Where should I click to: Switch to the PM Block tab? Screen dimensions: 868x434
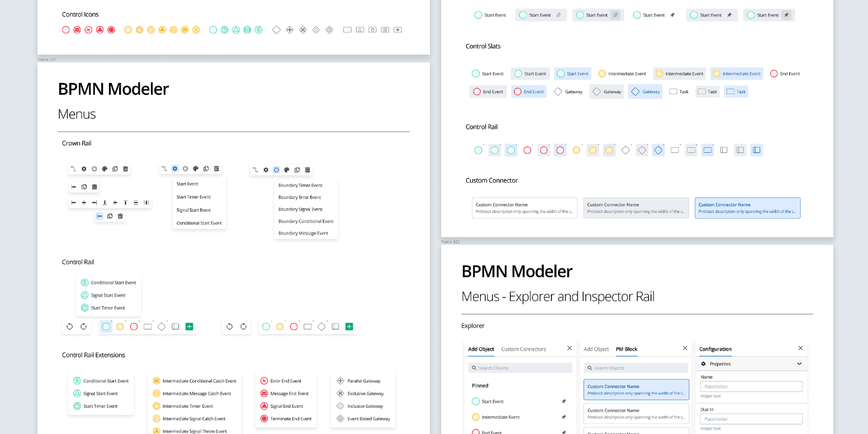pos(626,349)
